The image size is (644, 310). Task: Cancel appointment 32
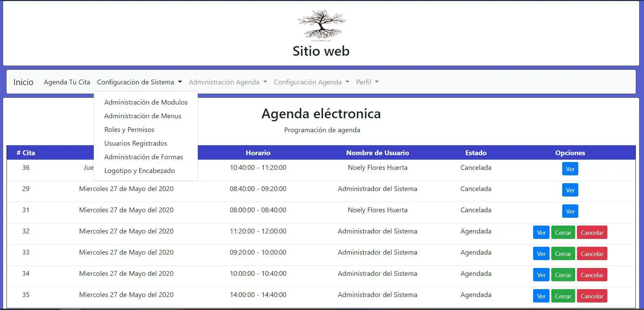click(x=592, y=232)
